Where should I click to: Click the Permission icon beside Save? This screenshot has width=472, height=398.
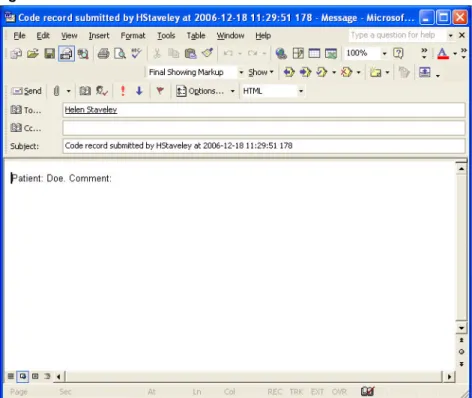tap(66, 53)
